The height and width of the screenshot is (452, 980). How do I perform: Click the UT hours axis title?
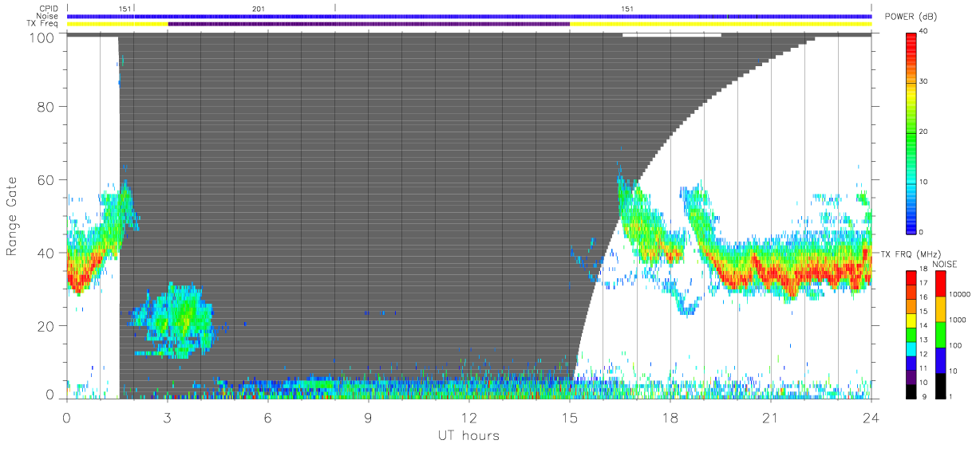click(x=468, y=435)
